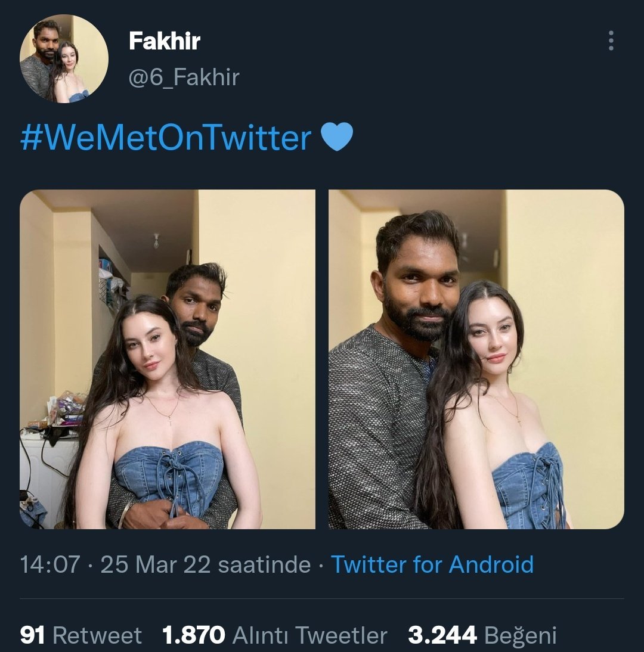The image size is (644, 652).
Task: Open the three-dot more options menu
Action: pyautogui.click(x=611, y=41)
